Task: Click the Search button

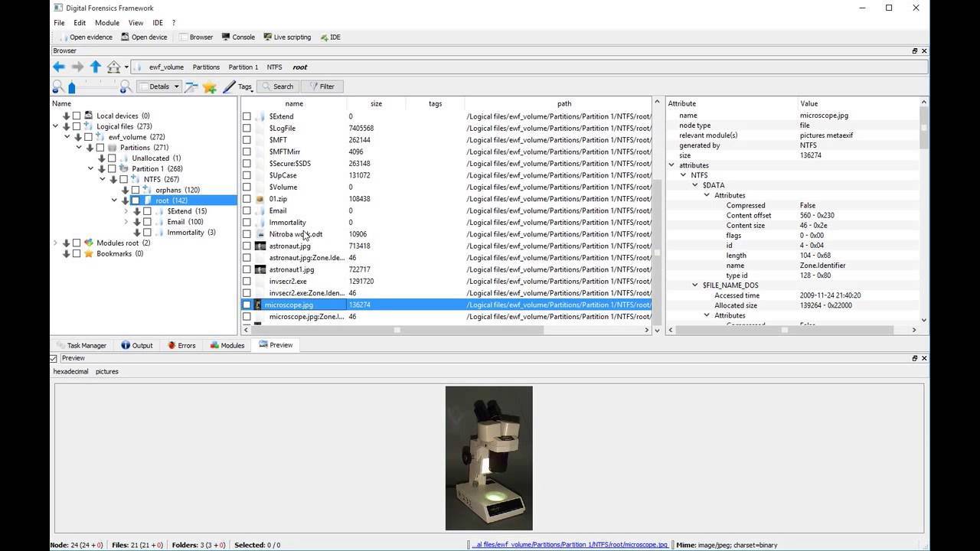Action: click(278, 86)
